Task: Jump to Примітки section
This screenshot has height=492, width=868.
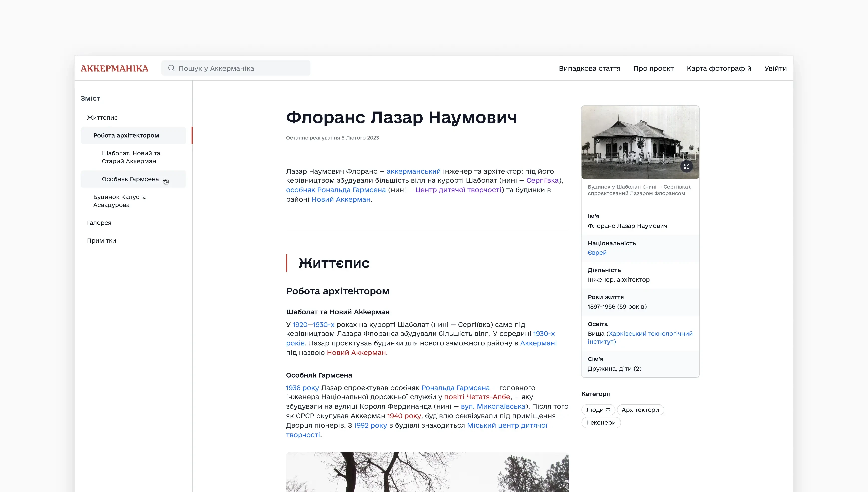Action: tap(101, 241)
